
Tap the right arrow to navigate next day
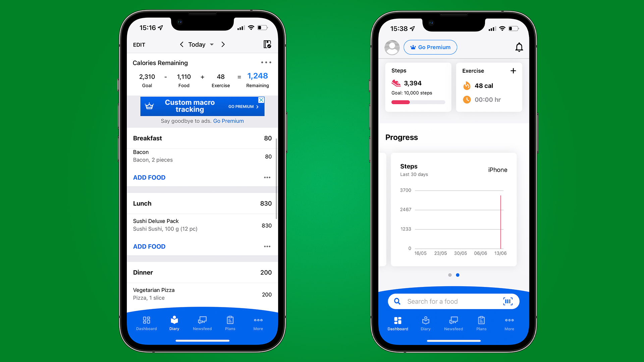click(223, 44)
